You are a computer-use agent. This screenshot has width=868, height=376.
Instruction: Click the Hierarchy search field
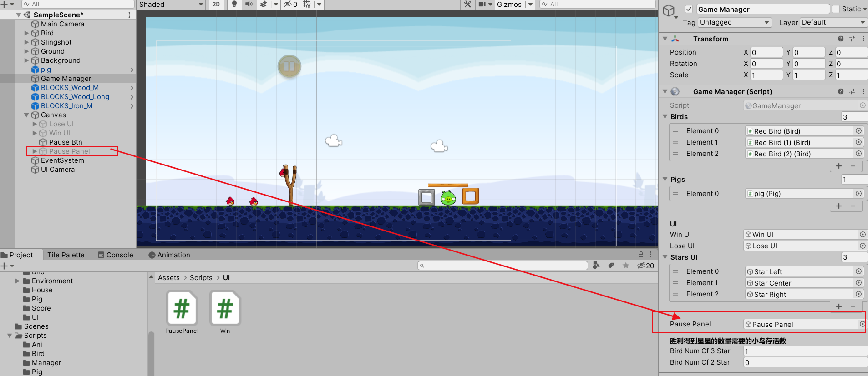(x=78, y=4)
